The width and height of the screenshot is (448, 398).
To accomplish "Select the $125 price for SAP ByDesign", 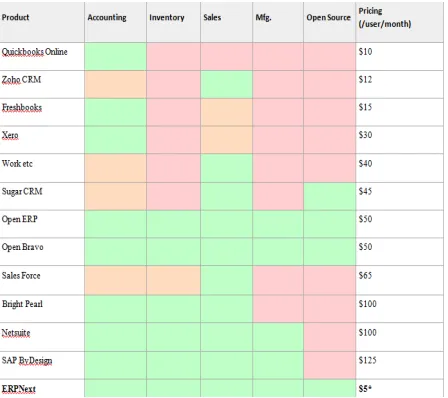I will 368,360.
